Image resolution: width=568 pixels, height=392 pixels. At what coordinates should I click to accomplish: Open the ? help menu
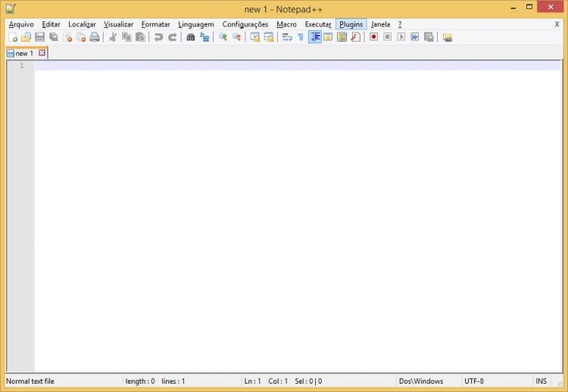(400, 24)
